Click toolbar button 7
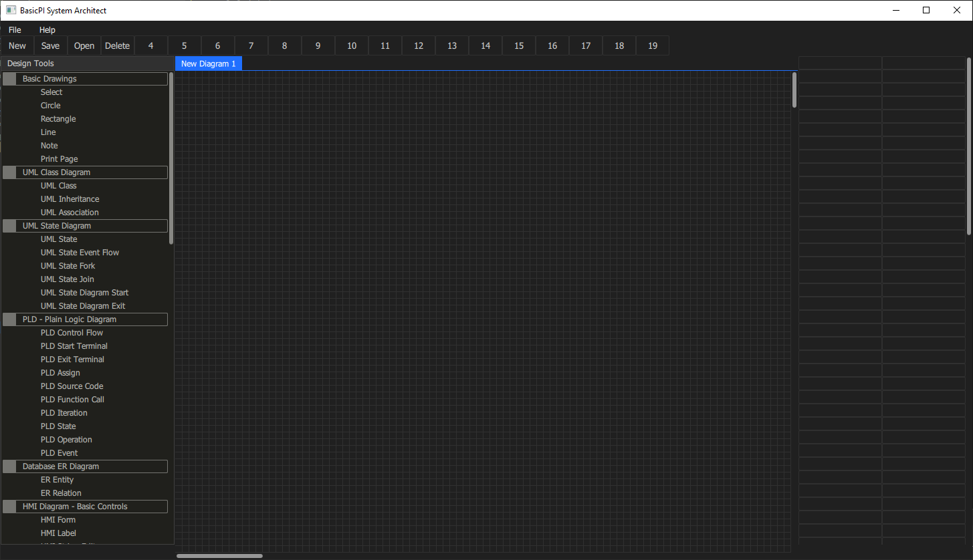 click(x=251, y=45)
